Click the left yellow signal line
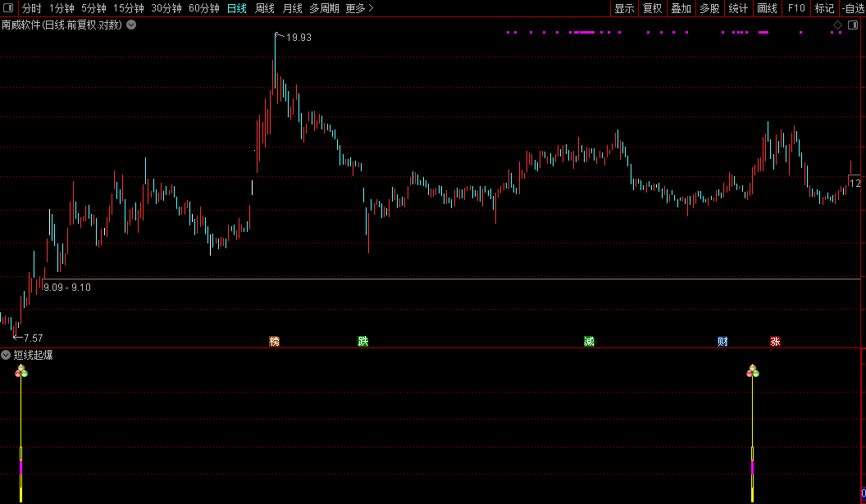Image resolution: width=866 pixels, height=504 pixels. [21, 440]
